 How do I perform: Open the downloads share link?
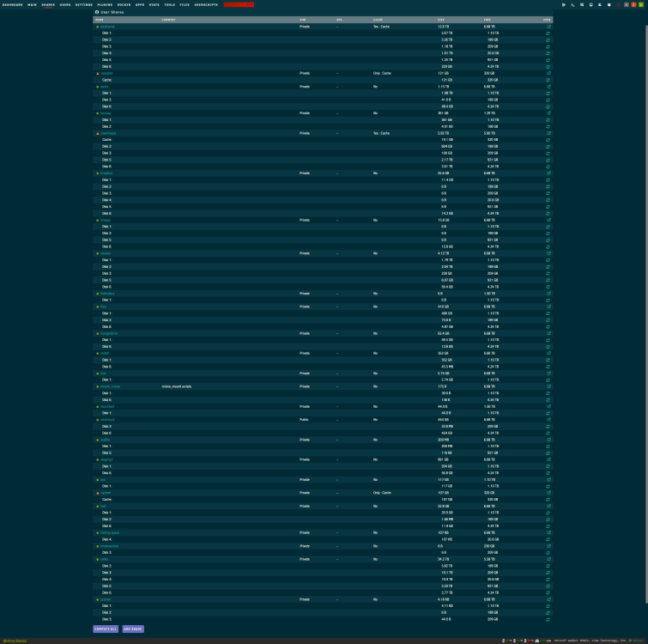[108, 133]
